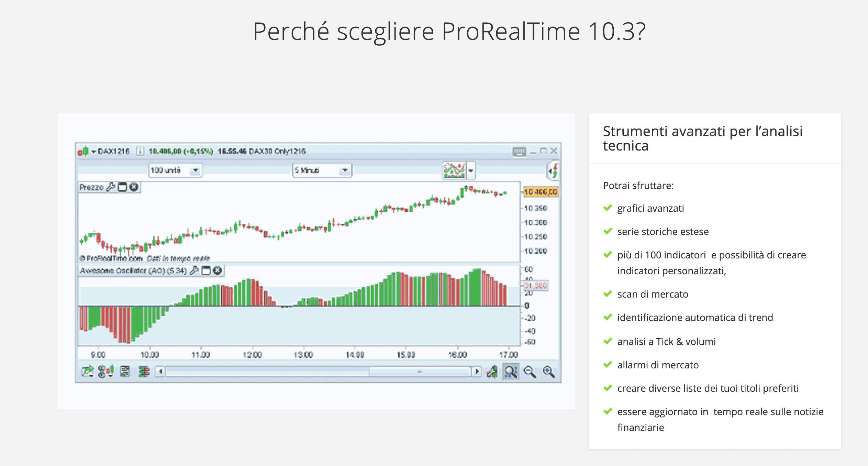Open the keyboard icon in the chart title bar
The height and width of the screenshot is (466, 868).
519,152
